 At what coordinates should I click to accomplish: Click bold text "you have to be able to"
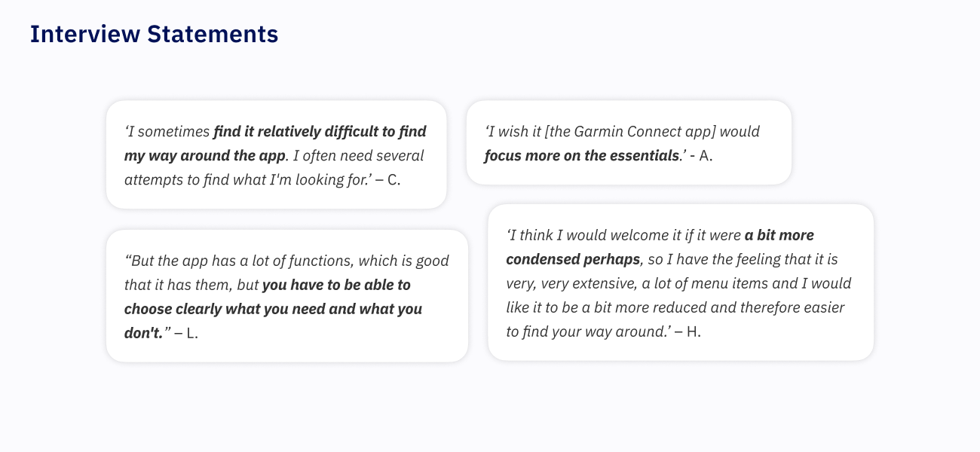(336, 285)
